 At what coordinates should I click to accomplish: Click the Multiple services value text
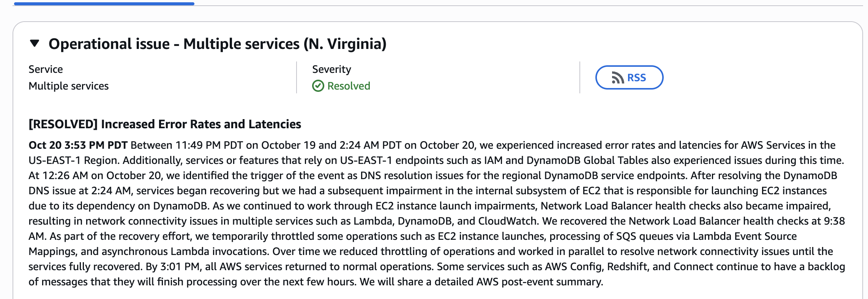[x=68, y=86]
